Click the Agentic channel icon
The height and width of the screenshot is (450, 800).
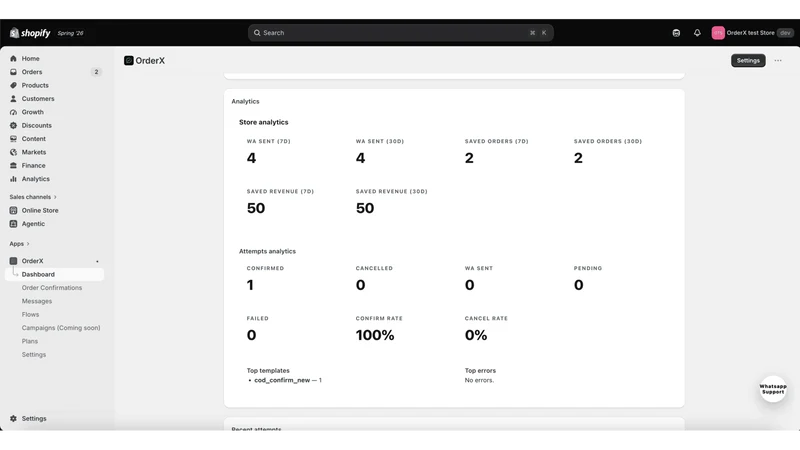(x=13, y=223)
